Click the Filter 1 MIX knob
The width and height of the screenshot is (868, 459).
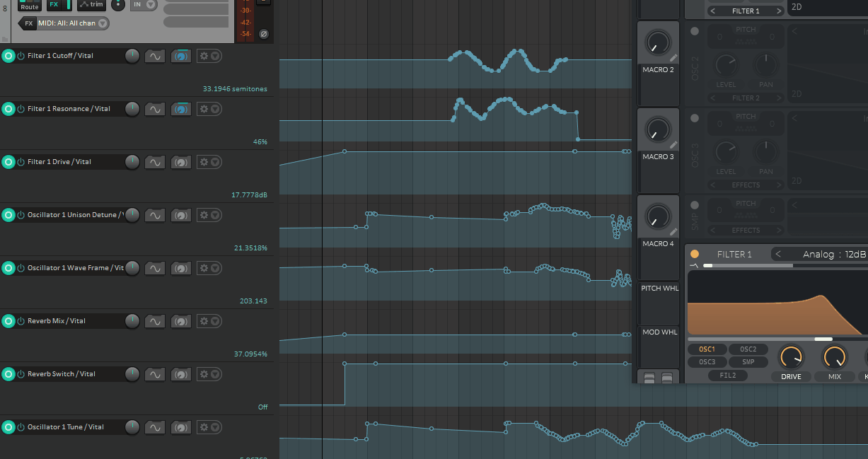tap(835, 358)
